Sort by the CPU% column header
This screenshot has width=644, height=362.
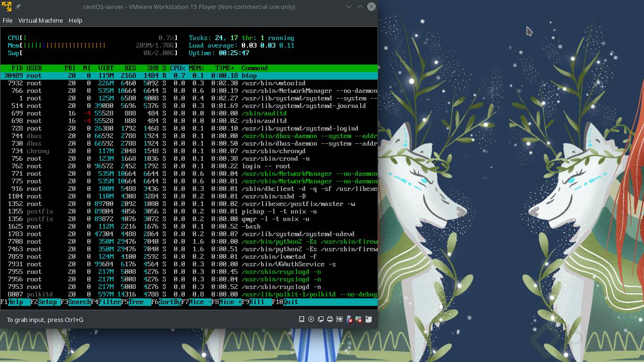coord(177,68)
